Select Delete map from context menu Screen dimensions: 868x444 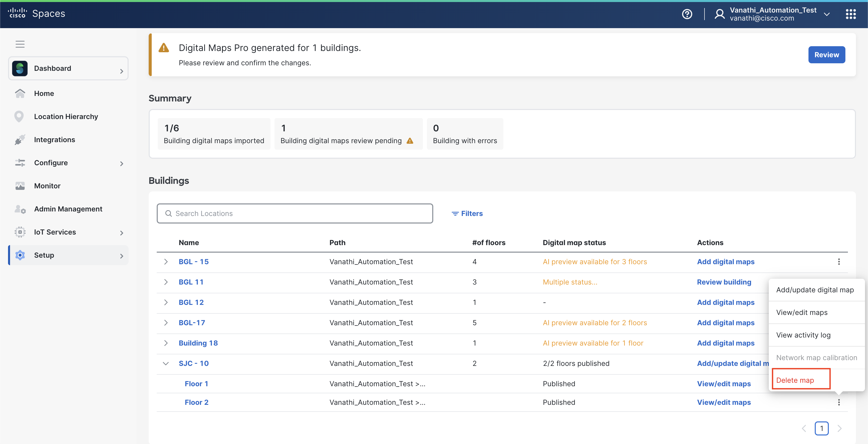coord(795,380)
